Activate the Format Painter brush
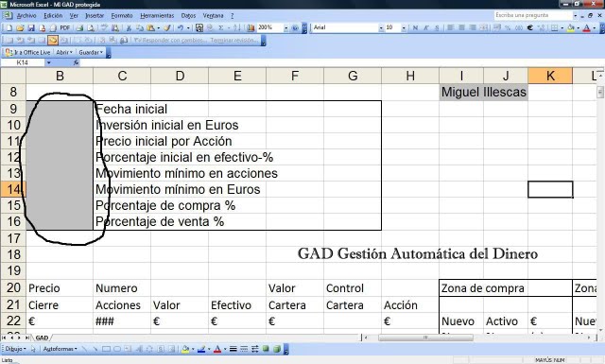 (167, 27)
